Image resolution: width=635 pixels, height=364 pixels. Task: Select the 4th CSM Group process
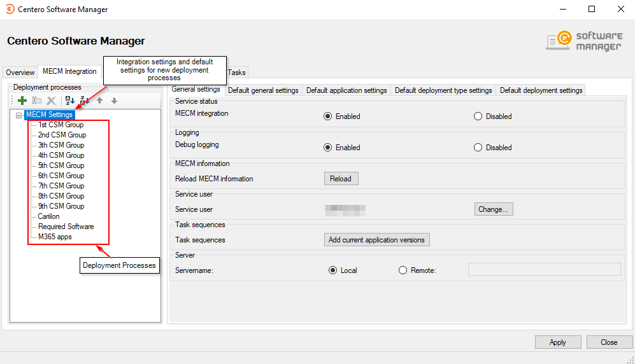pos(61,155)
